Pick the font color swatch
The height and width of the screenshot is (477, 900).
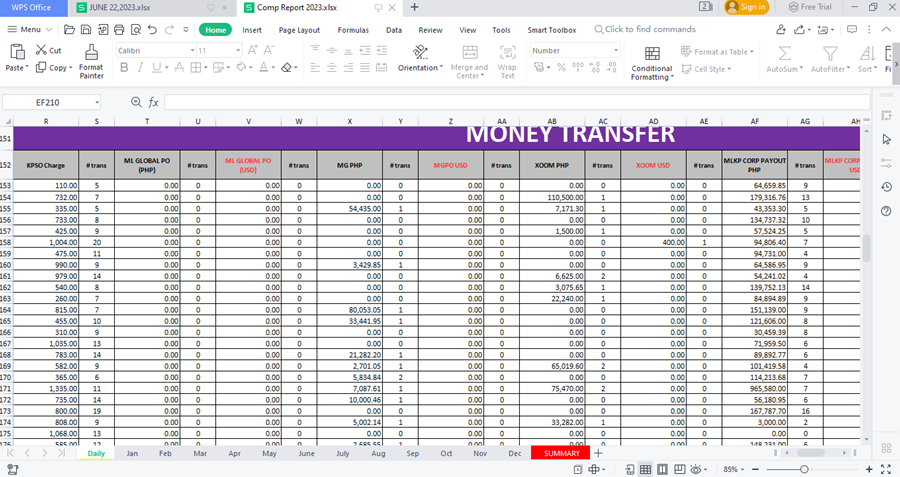[263, 68]
